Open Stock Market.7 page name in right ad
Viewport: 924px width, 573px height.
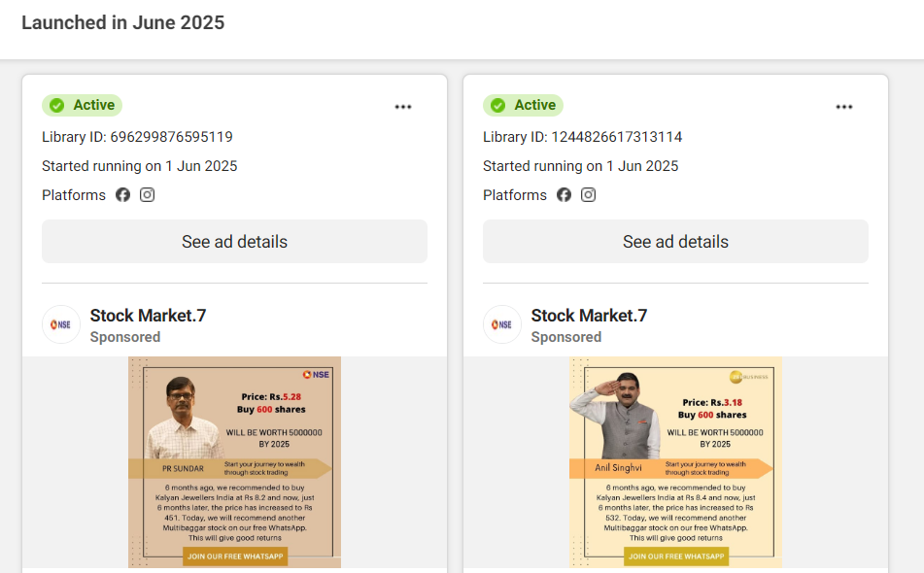click(x=589, y=316)
